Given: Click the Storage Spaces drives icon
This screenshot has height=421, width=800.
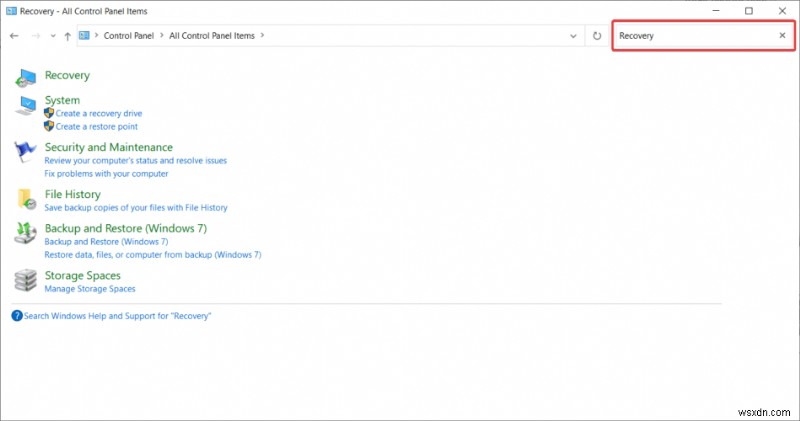Looking at the screenshot, I should tap(26, 280).
